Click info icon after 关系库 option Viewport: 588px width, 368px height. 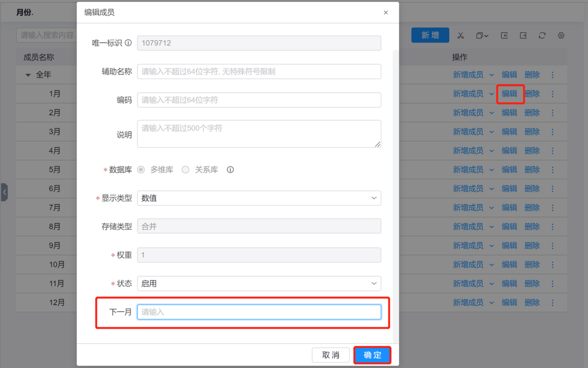[x=230, y=169]
